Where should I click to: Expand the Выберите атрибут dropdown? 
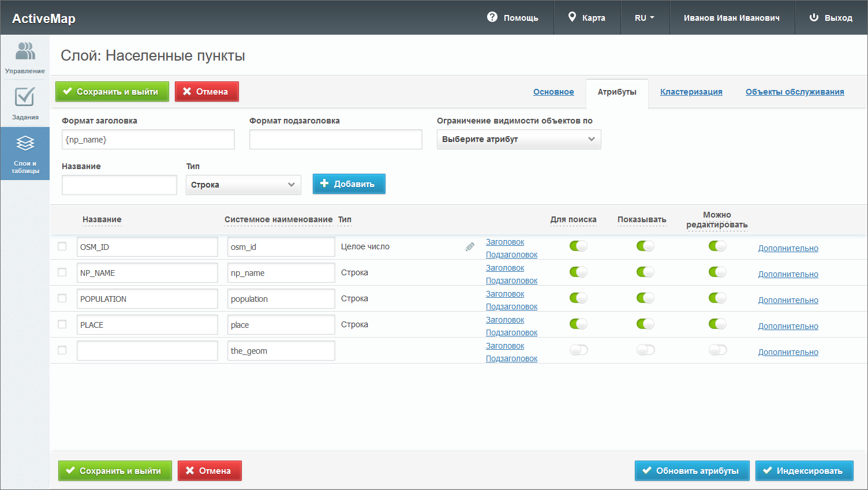518,140
